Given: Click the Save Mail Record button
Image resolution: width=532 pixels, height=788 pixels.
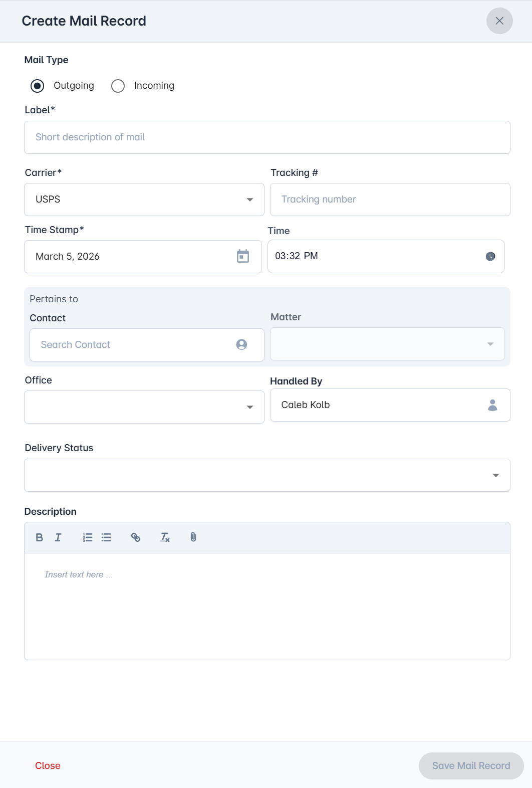Looking at the screenshot, I should tap(471, 765).
